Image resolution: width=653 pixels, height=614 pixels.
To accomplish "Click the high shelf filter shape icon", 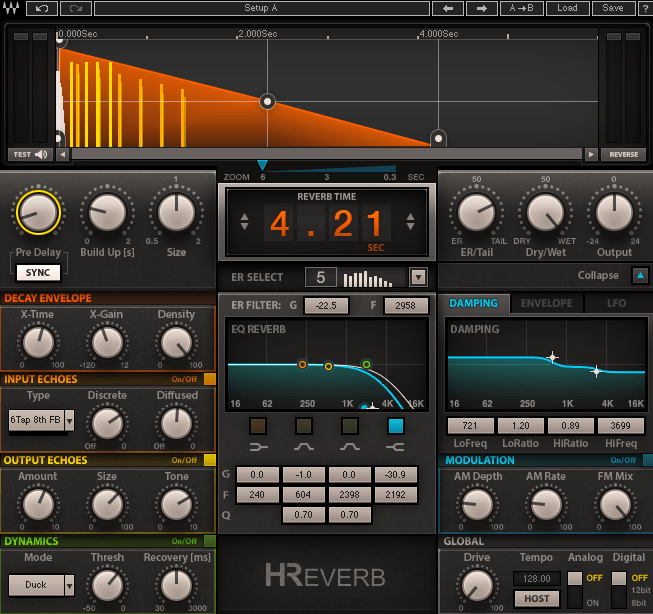I will pyautogui.click(x=395, y=447).
